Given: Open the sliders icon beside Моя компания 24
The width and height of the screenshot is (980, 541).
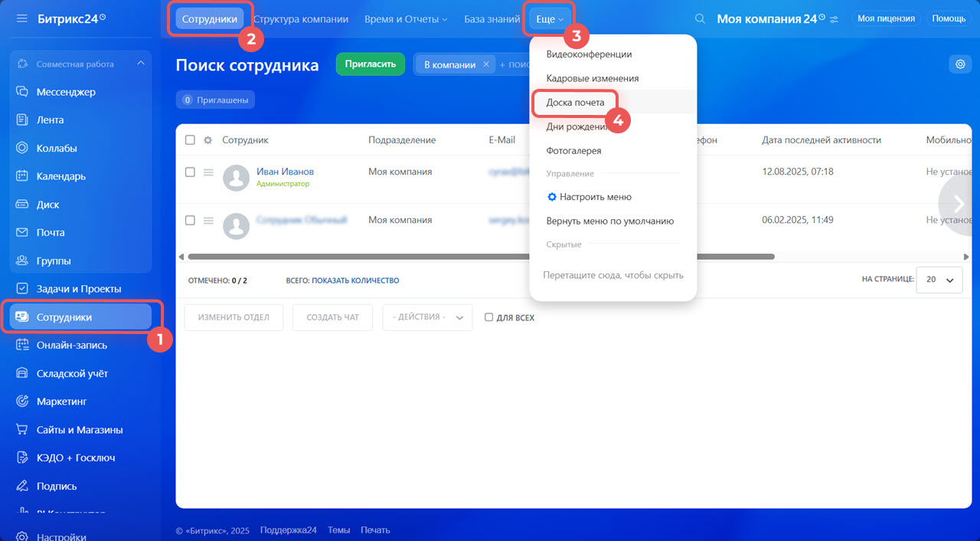Looking at the screenshot, I should [834, 19].
